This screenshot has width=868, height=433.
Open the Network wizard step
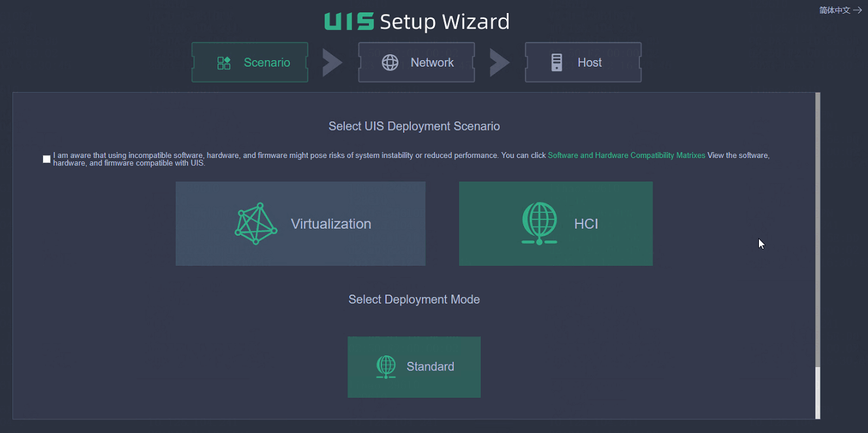click(416, 63)
